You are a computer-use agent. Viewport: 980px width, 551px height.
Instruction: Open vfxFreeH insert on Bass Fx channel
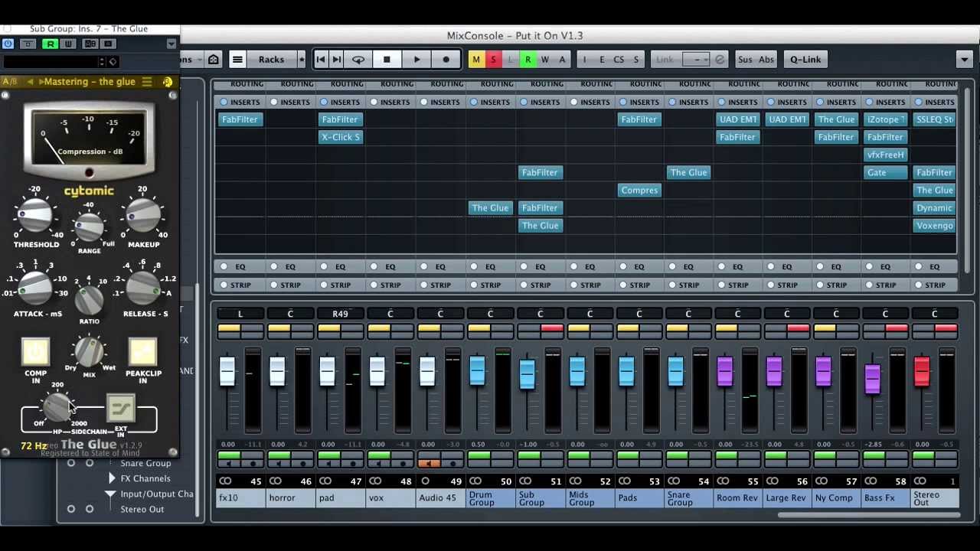[885, 155]
